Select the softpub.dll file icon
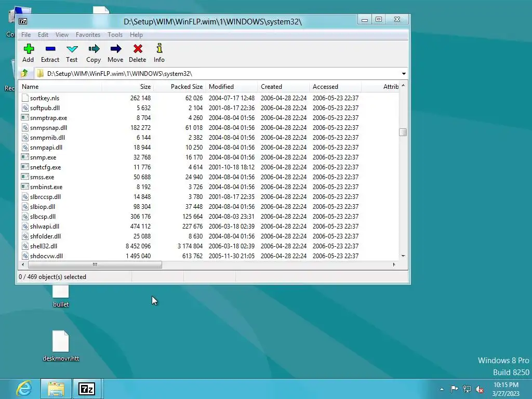 [x=25, y=108]
